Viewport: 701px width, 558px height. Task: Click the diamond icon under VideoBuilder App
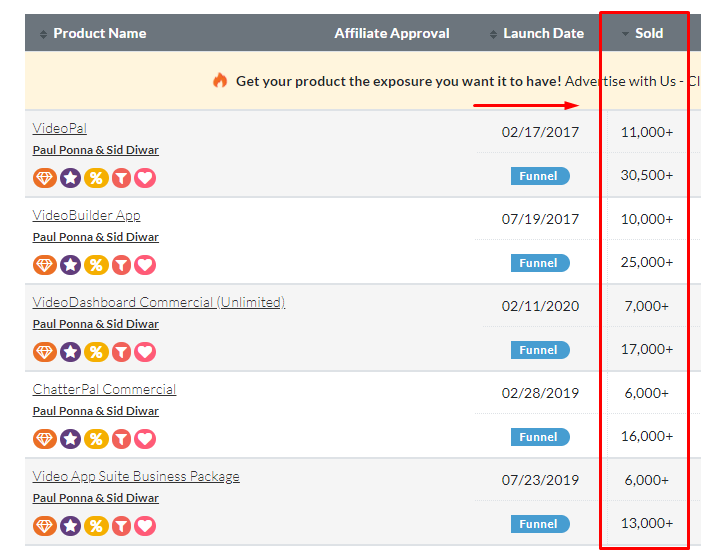[45, 265]
